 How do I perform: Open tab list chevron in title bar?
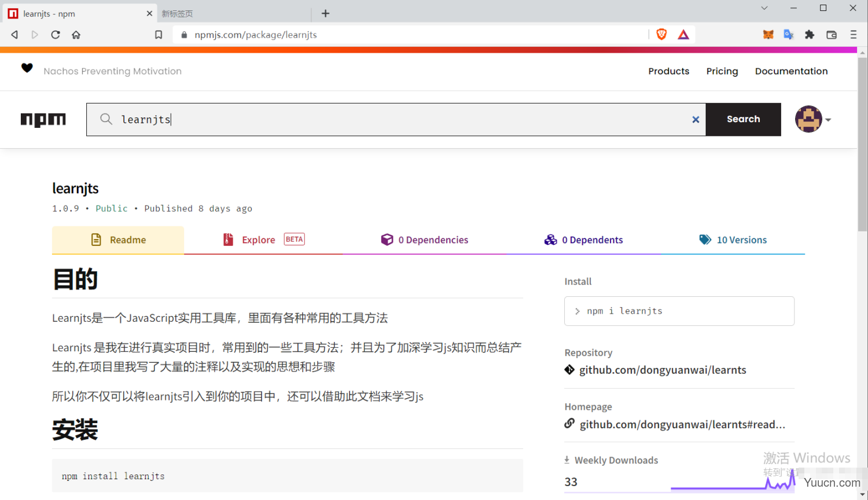pos(764,8)
